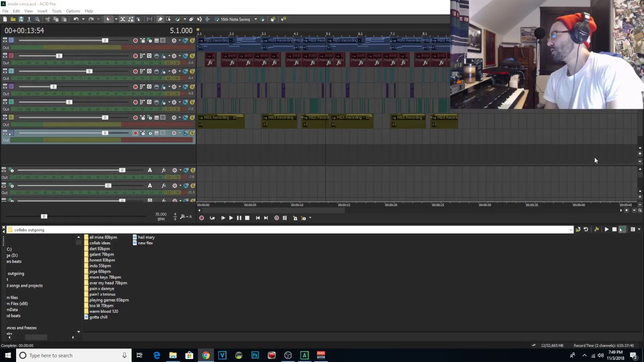Click the Undo icon in the toolbar
This screenshot has width=644, height=362.
pos(76,19)
